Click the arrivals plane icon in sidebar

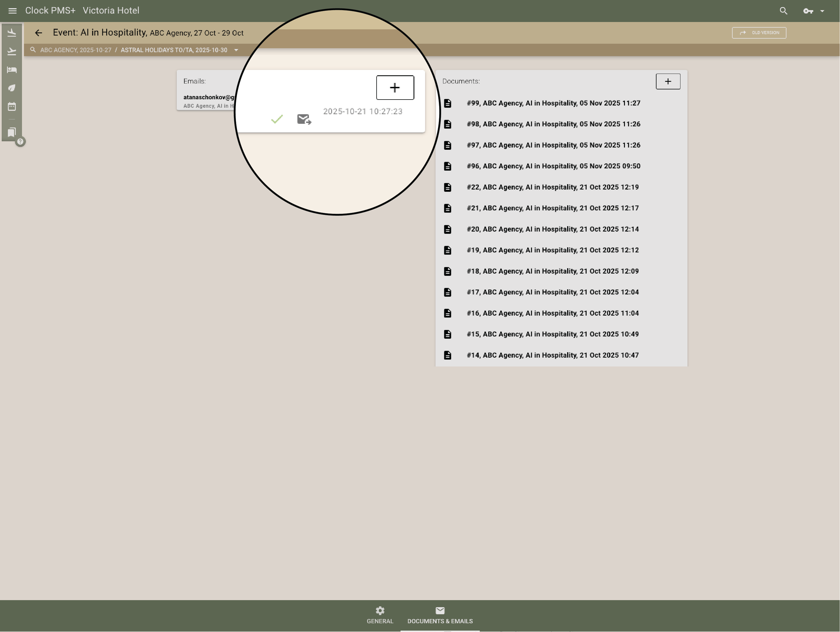point(12,33)
